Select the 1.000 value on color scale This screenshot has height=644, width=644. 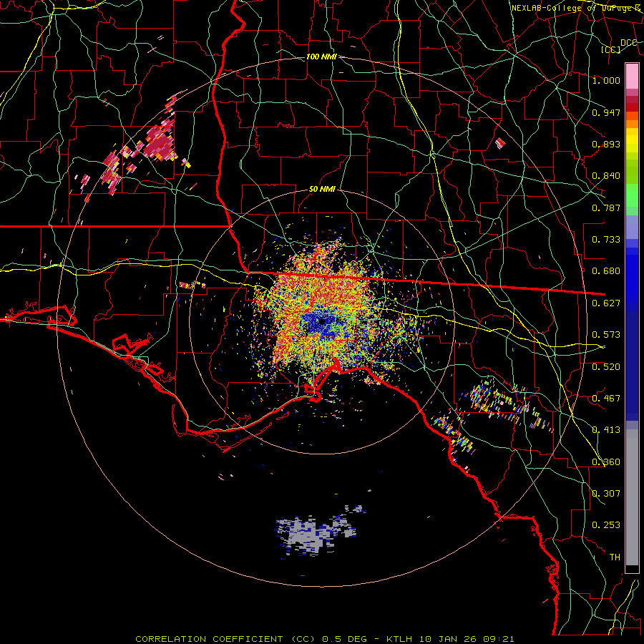pyautogui.click(x=606, y=80)
